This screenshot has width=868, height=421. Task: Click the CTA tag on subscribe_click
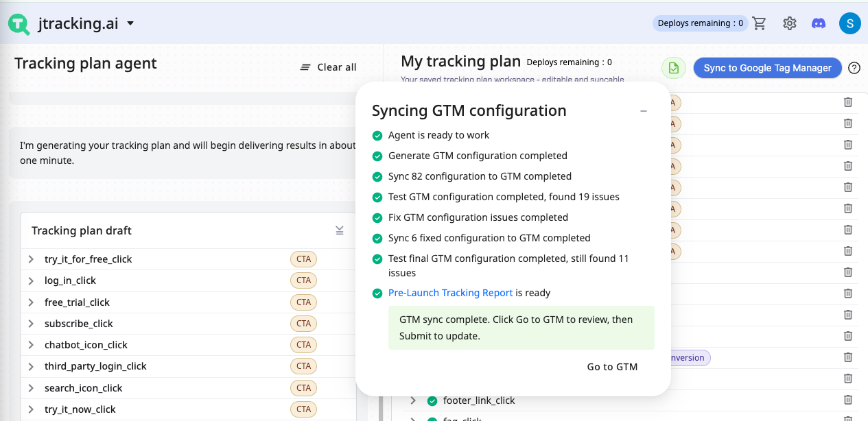coord(304,324)
